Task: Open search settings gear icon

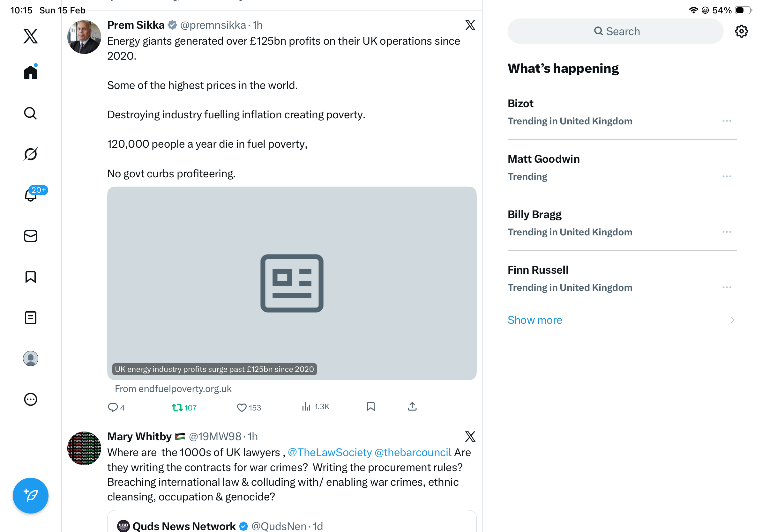Action: (741, 32)
